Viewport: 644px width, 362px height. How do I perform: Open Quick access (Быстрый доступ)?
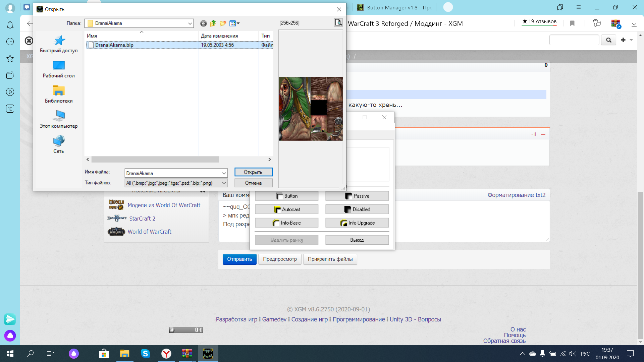pos(59,44)
